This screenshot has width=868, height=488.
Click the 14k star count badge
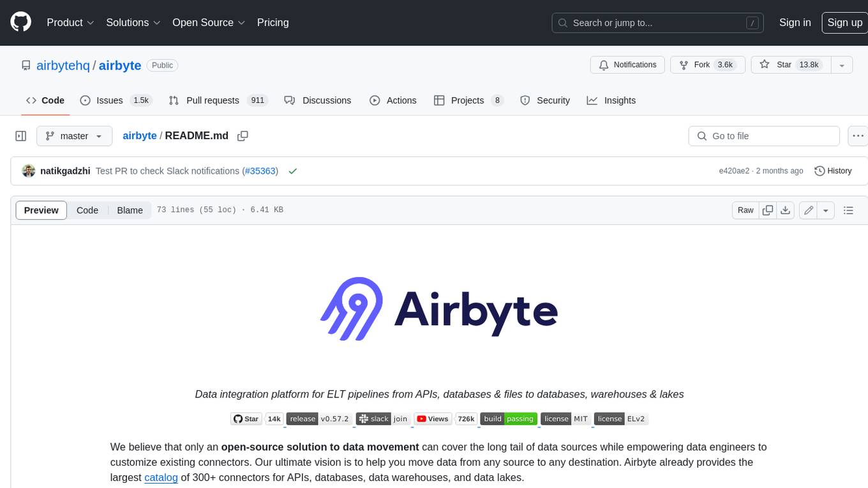click(274, 419)
